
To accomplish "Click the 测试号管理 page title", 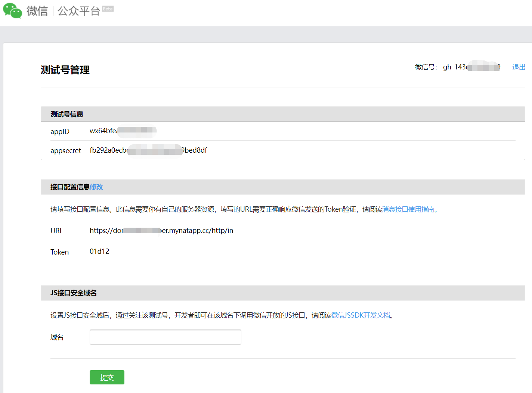I will (65, 70).
